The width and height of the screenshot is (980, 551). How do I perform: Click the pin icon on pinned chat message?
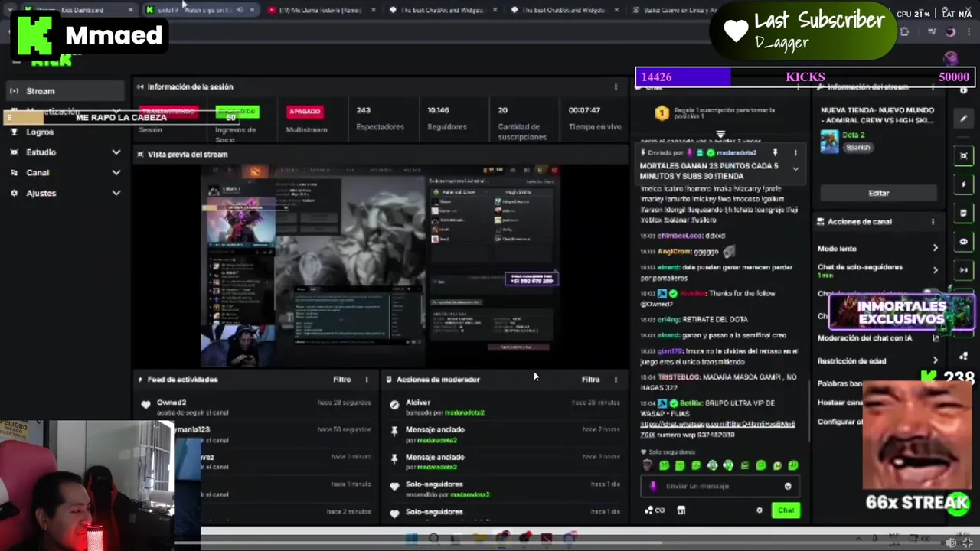[x=775, y=153]
